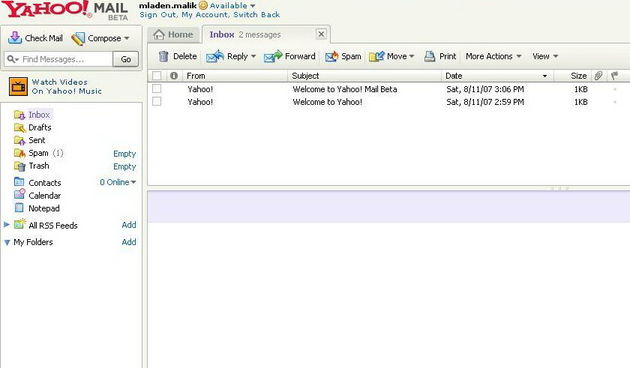
Task: Empty the Trash folder
Action: point(125,167)
